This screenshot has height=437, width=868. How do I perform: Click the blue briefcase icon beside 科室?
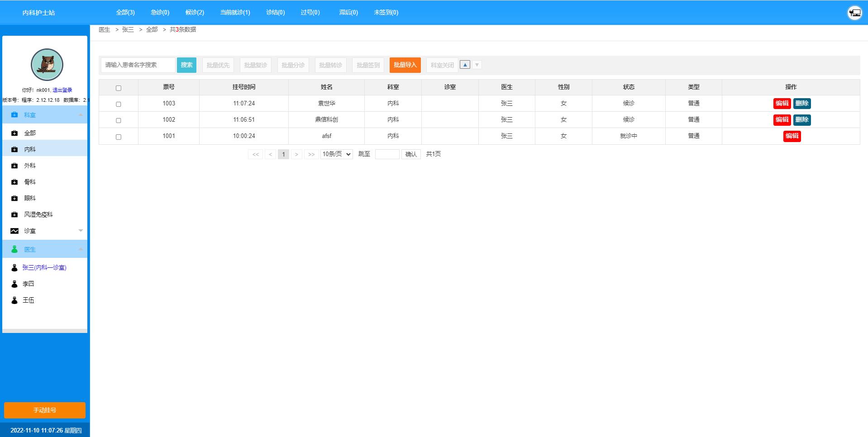tap(14, 115)
